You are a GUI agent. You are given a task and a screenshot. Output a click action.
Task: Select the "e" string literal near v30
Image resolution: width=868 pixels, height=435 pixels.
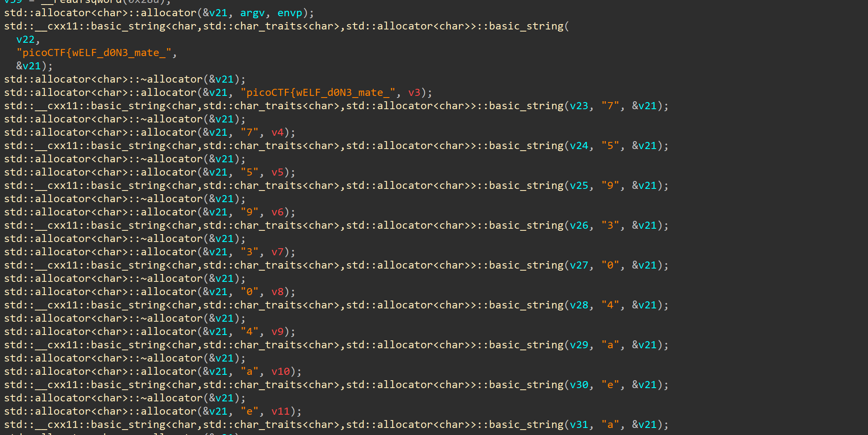609,384
